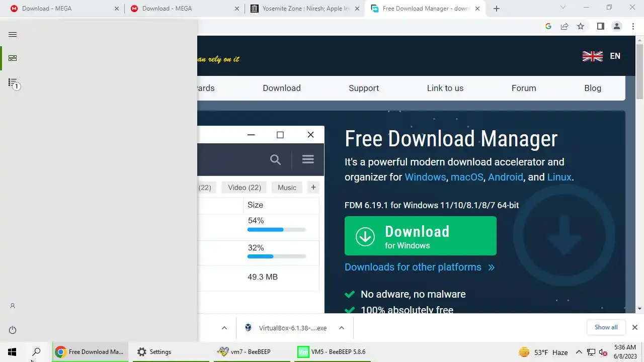Click the macOS platform link

pyautogui.click(x=467, y=177)
